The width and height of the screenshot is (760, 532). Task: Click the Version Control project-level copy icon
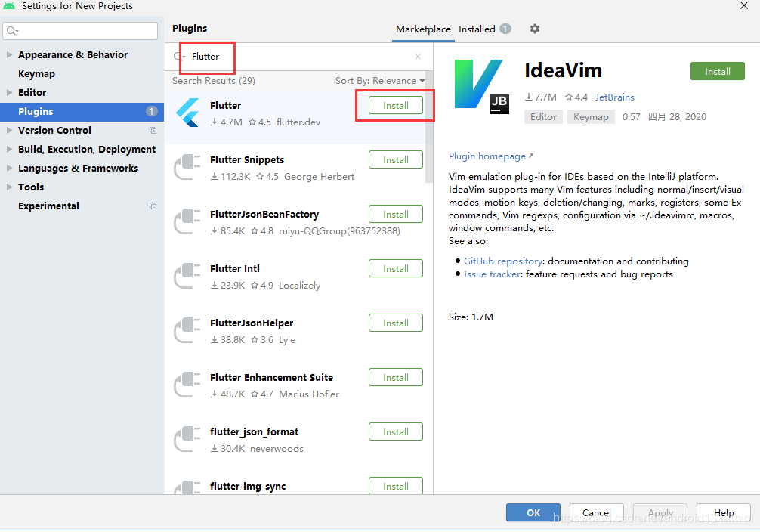pos(153,131)
